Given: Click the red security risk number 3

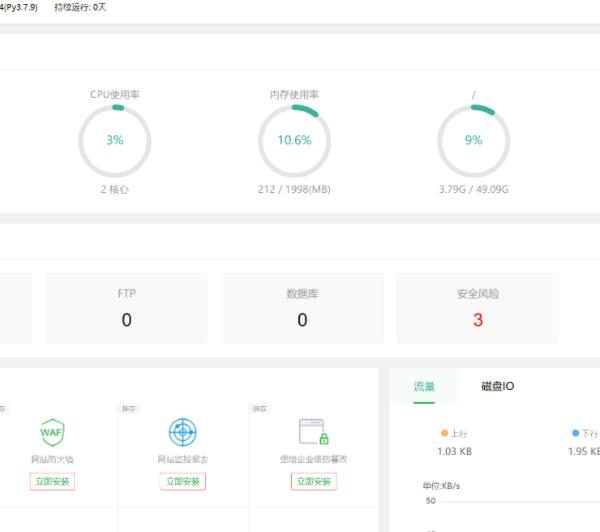Looking at the screenshot, I should (478, 320).
